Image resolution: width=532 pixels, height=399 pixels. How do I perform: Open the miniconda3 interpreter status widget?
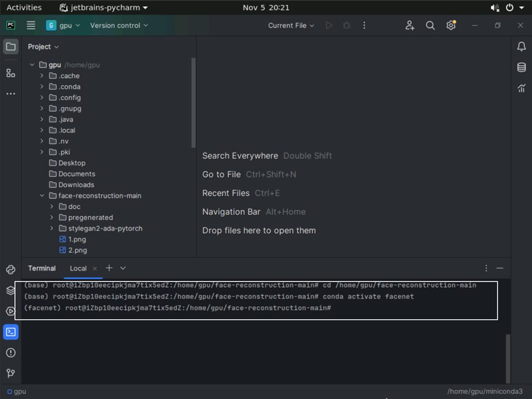coord(485,392)
